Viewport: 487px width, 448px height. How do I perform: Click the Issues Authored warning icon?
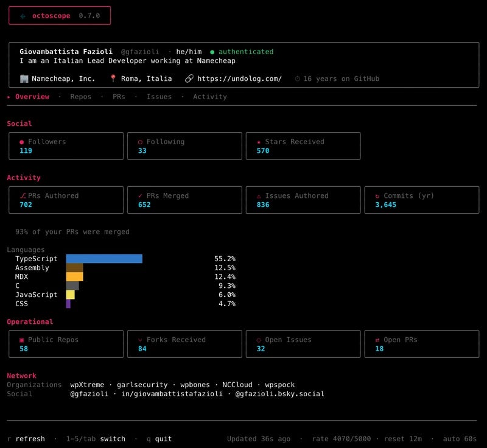click(259, 196)
